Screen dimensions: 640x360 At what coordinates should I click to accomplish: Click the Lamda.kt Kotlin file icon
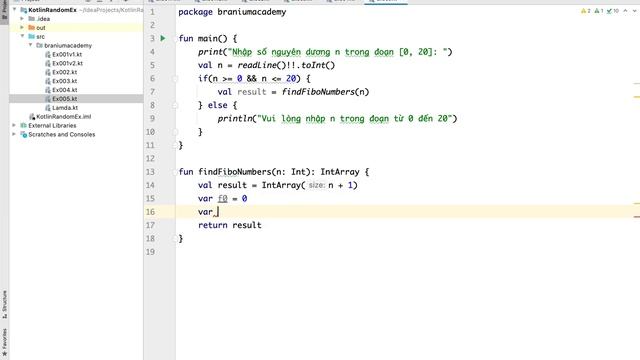[x=48, y=108]
